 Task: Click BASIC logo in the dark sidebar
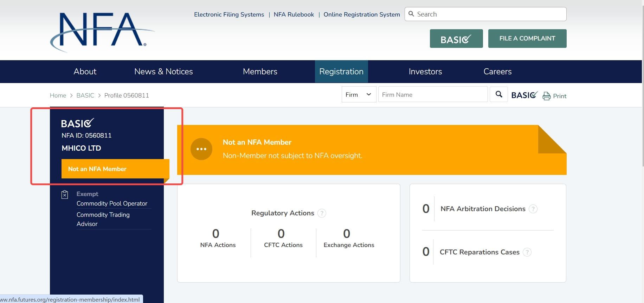[78, 123]
